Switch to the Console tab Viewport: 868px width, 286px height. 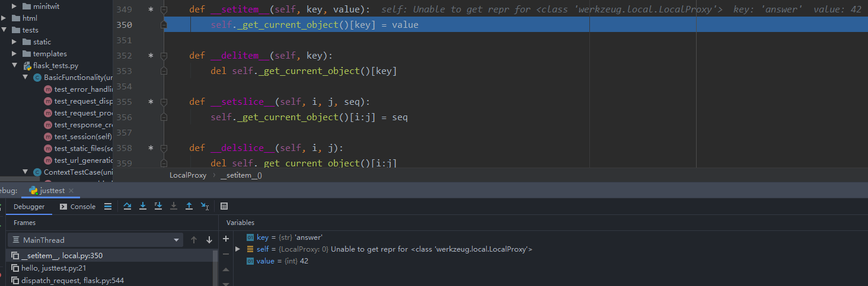[78, 207]
